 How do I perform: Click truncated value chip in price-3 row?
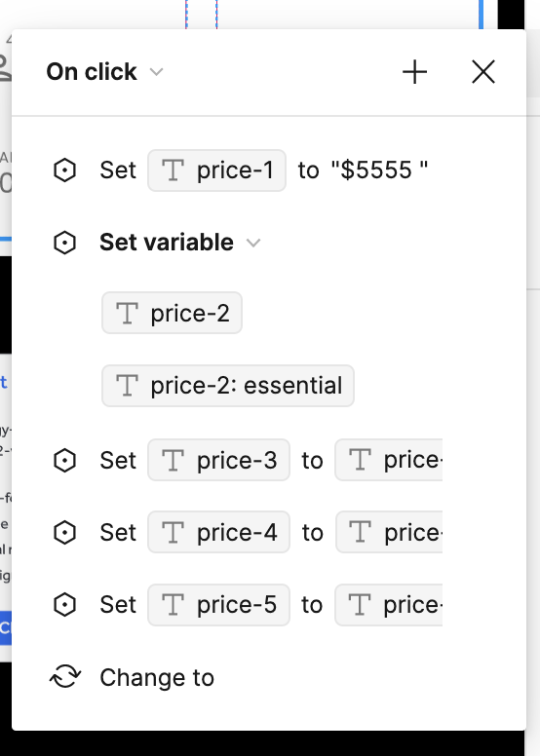[389, 460]
